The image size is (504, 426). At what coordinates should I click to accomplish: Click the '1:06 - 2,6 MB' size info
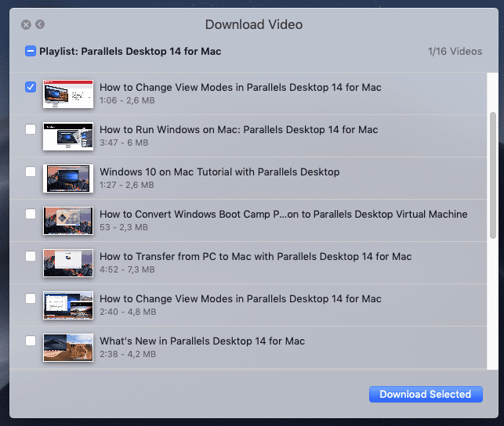[127, 100]
